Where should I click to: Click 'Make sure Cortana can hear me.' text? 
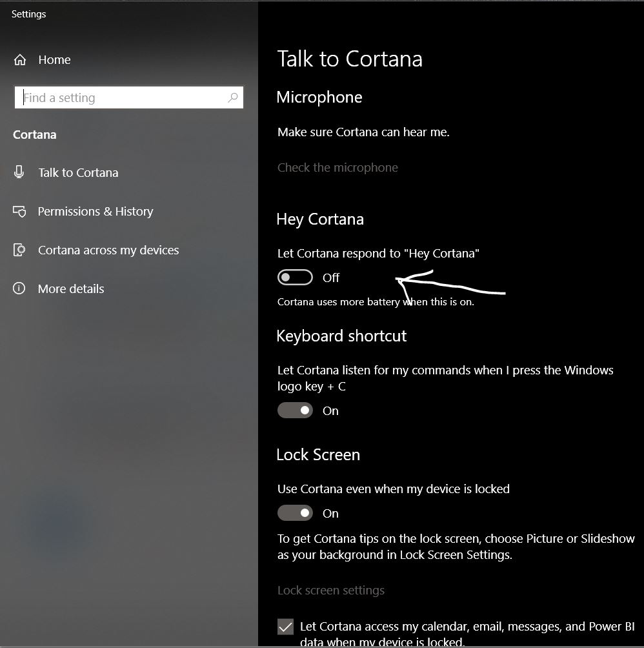coord(363,132)
